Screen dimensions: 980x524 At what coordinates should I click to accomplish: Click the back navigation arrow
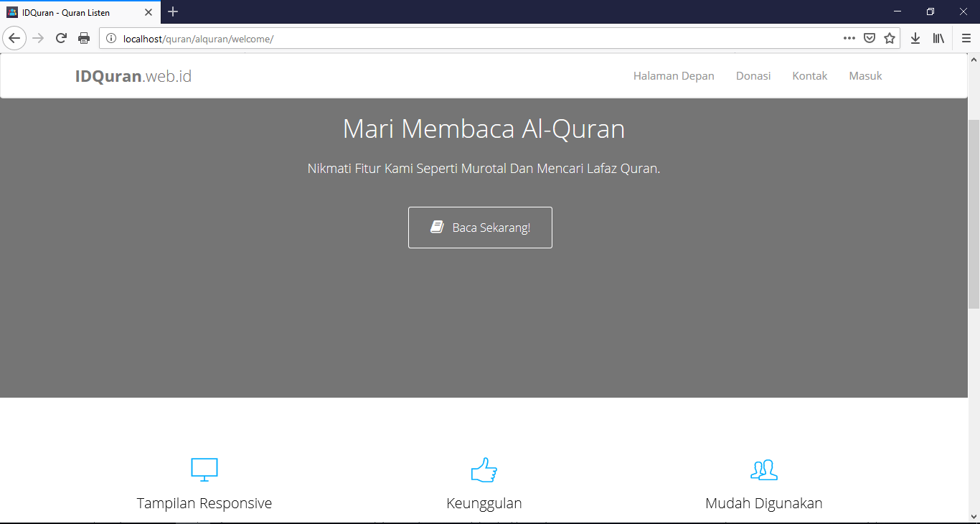pos(14,37)
